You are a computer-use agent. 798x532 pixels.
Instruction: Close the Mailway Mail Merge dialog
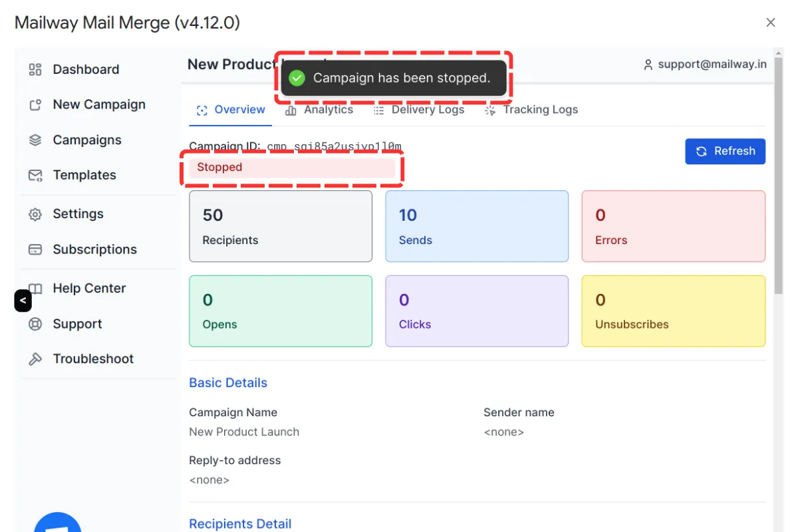point(771,23)
